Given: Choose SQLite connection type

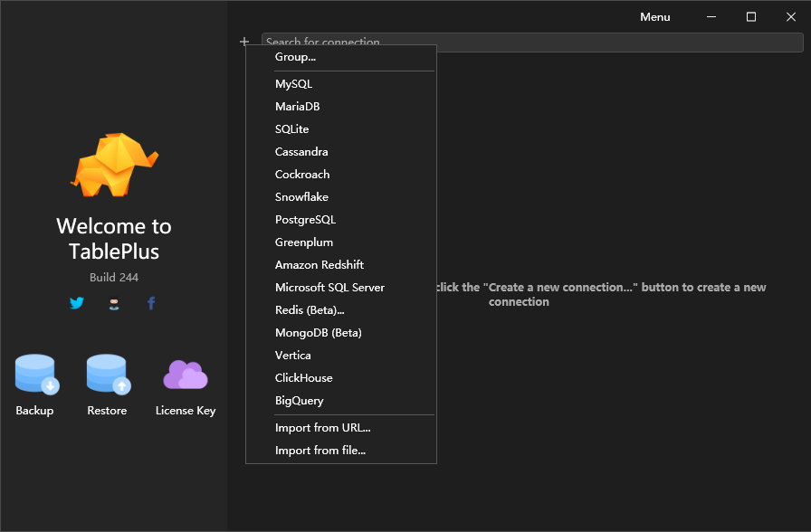Looking at the screenshot, I should 341,129.
